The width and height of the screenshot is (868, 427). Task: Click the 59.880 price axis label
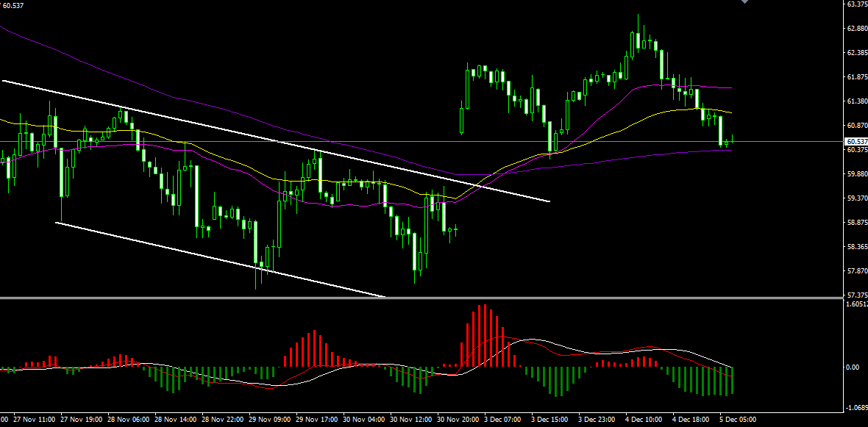[x=857, y=173]
